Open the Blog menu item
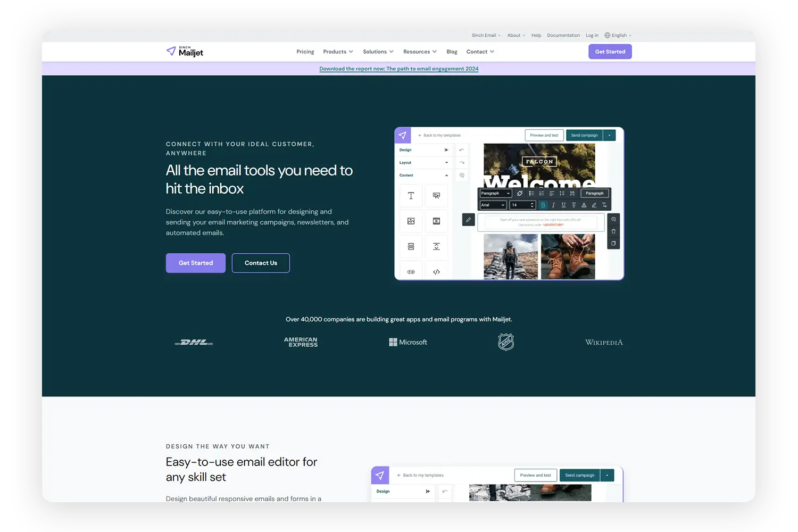 coord(452,52)
